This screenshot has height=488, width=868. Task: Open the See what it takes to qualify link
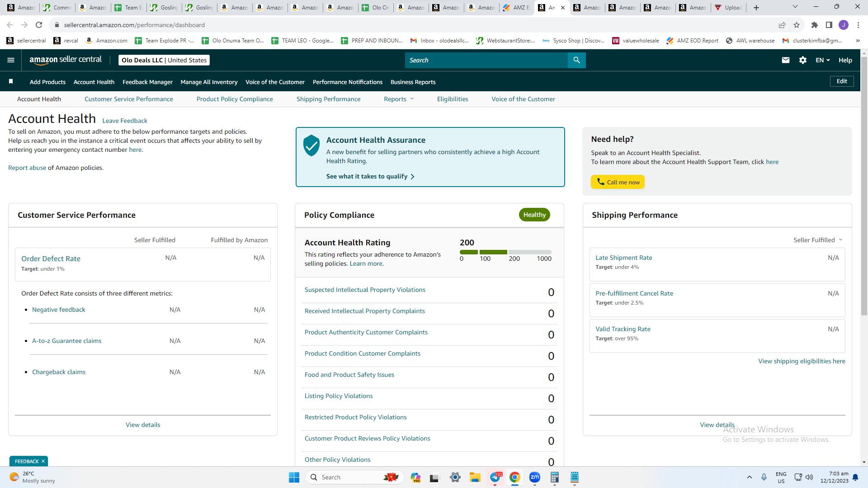point(370,176)
